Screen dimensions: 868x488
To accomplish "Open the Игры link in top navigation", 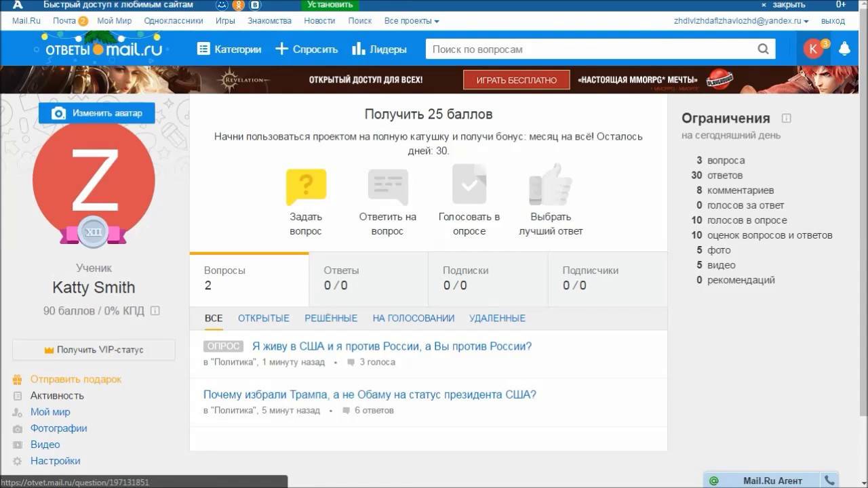I will coord(225,21).
